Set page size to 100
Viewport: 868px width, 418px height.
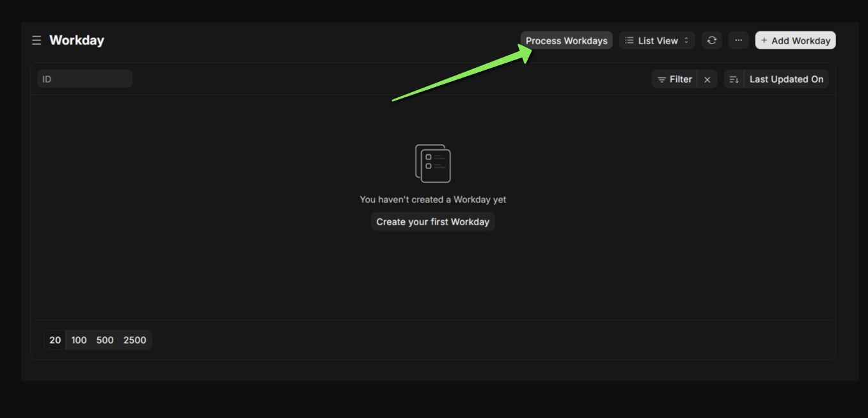tap(79, 340)
